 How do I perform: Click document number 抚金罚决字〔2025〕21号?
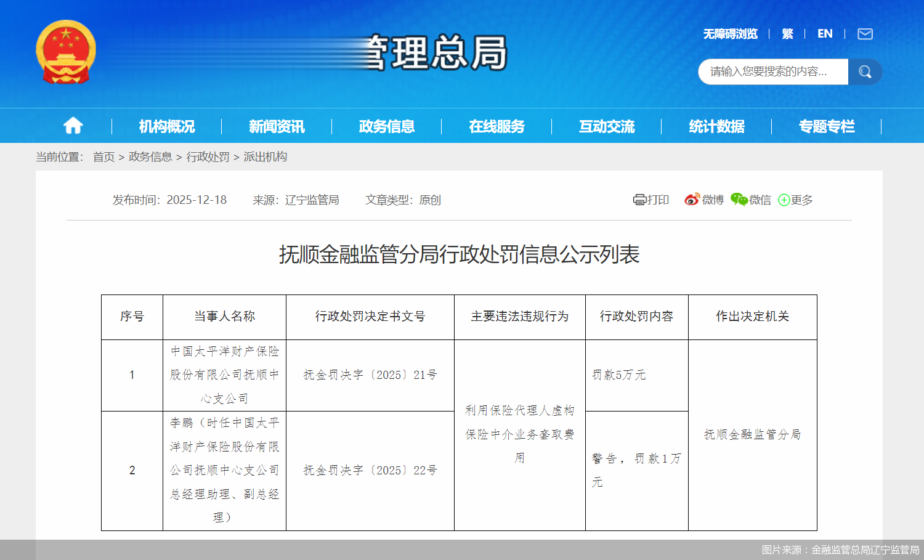point(370,375)
